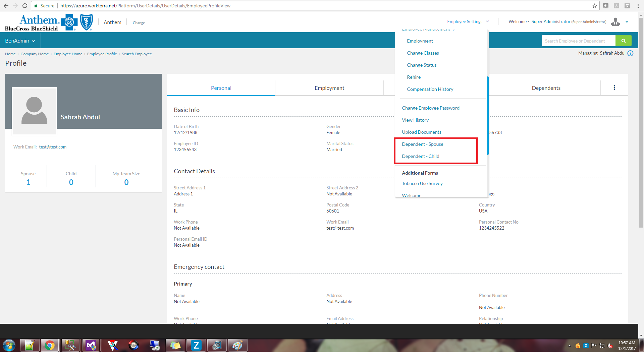
Task: Collapse the Employee Settings dropdown
Action: click(x=468, y=21)
